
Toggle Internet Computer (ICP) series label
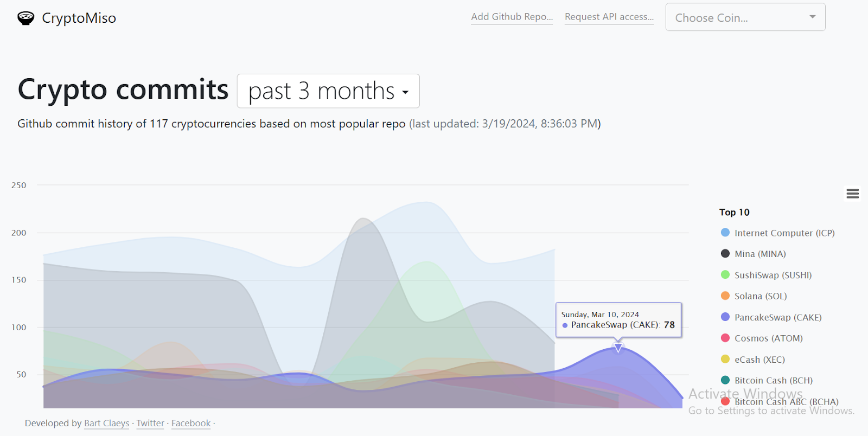click(784, 233)
